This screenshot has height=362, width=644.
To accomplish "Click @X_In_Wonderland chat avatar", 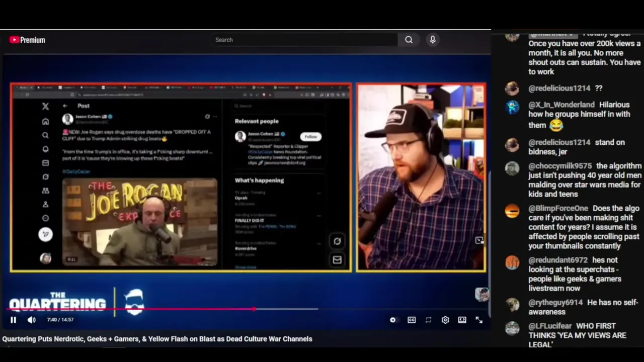I will 512,107.
